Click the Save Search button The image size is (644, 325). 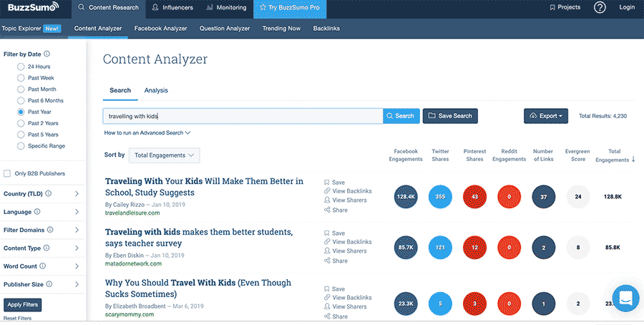(x=450, y=116)
